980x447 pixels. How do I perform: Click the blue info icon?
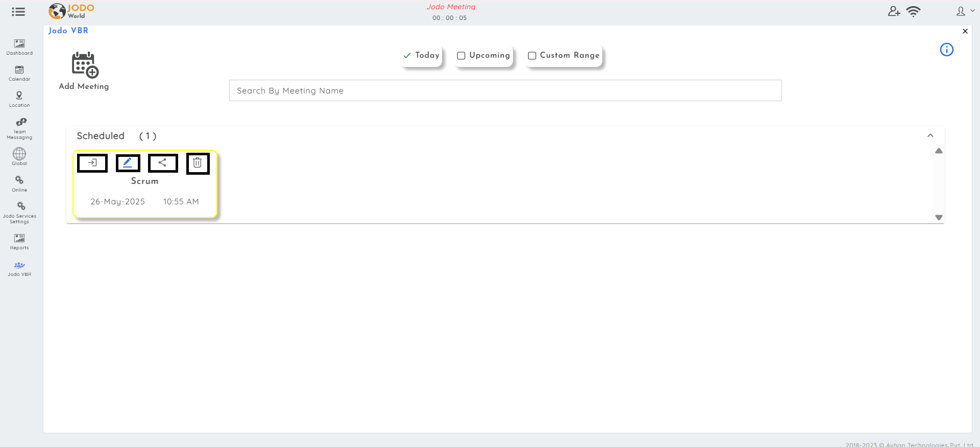coord(947,50)
